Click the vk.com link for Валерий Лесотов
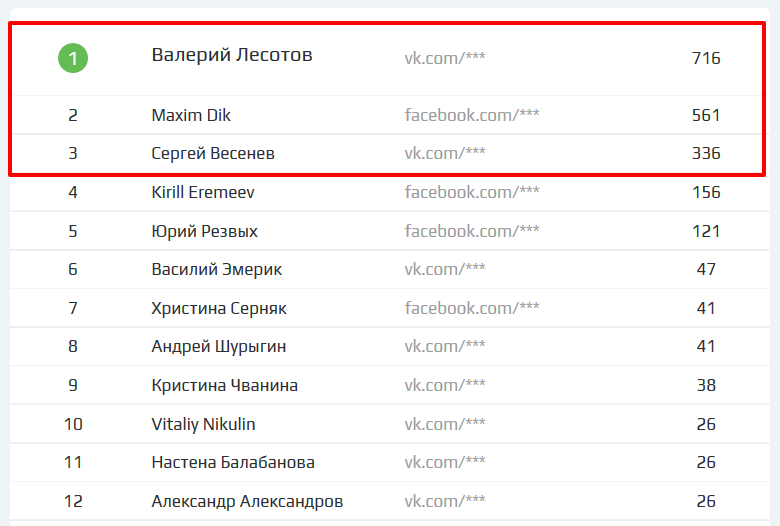Image resolution: width=780 pixels, height=526 pixels. click(x=445, y=58)
